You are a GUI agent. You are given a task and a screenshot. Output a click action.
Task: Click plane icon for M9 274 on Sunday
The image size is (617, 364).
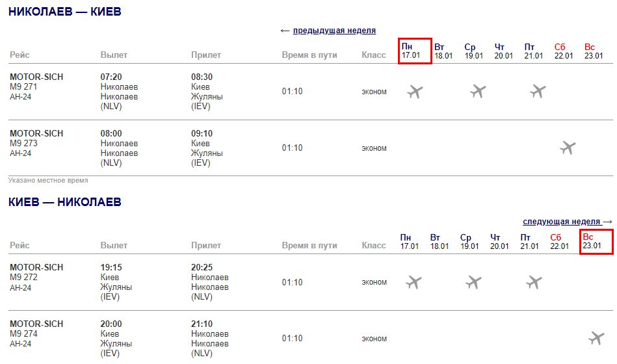596,338
